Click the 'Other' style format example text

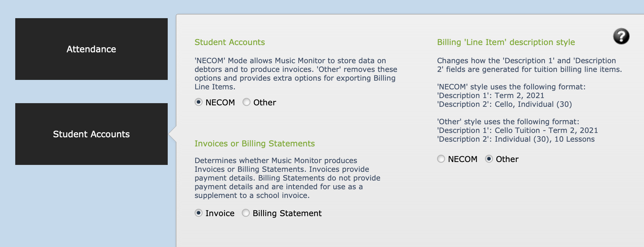(517, 130)
